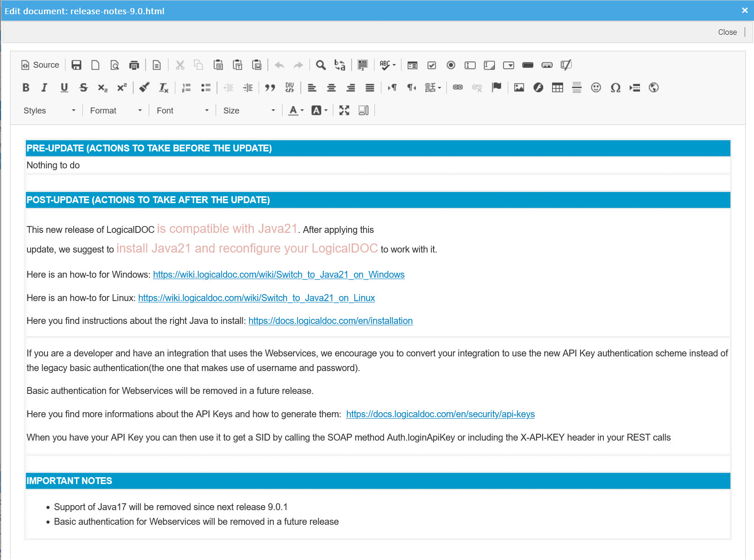Toggle block quote formatting
The height and width of the screenshot is (560, 754).
coord(270,87)
